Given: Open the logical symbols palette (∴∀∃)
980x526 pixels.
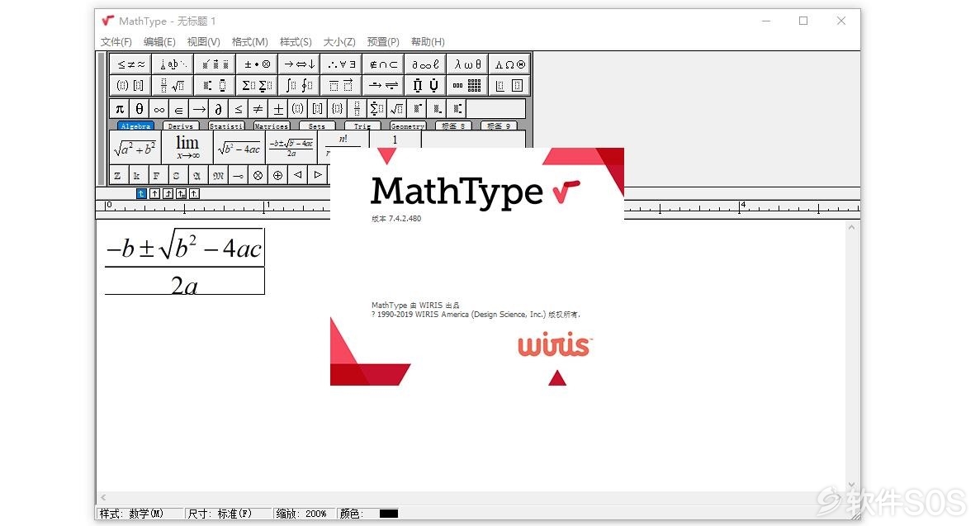Looking at the screenshot, I should (341, 64).
